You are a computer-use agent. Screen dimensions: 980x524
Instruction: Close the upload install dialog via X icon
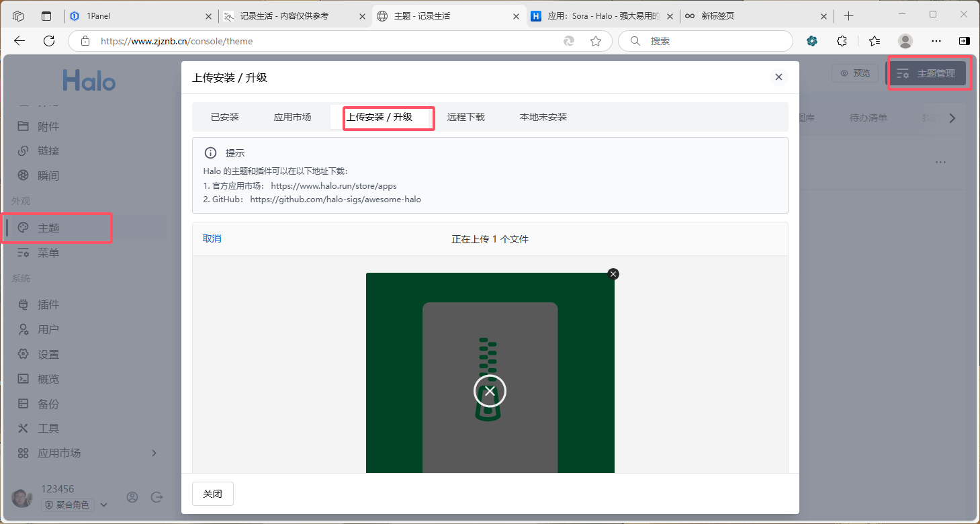(x=778, y=77)
